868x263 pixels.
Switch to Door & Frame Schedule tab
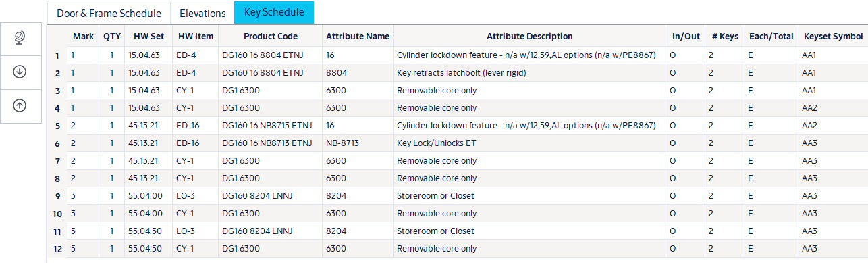[109, 13]
